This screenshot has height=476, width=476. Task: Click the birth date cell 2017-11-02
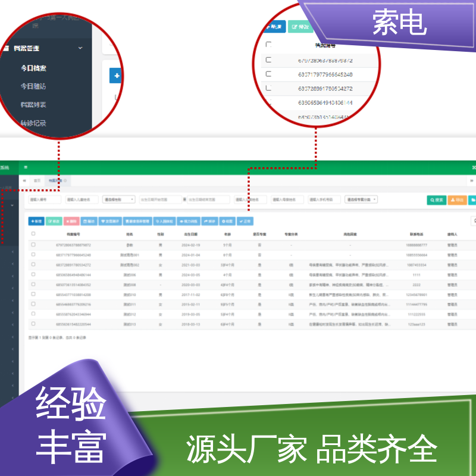(x=190, y=295)
